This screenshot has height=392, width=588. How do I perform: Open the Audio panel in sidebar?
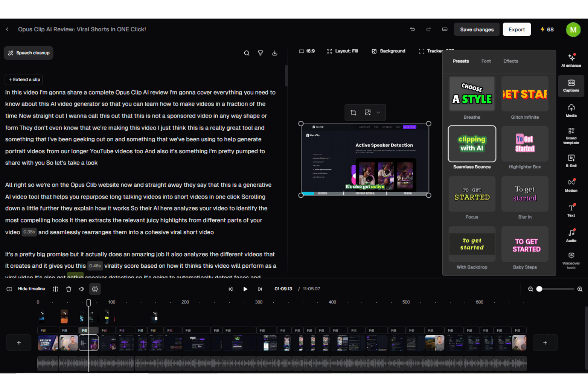(x=571, y=235)
